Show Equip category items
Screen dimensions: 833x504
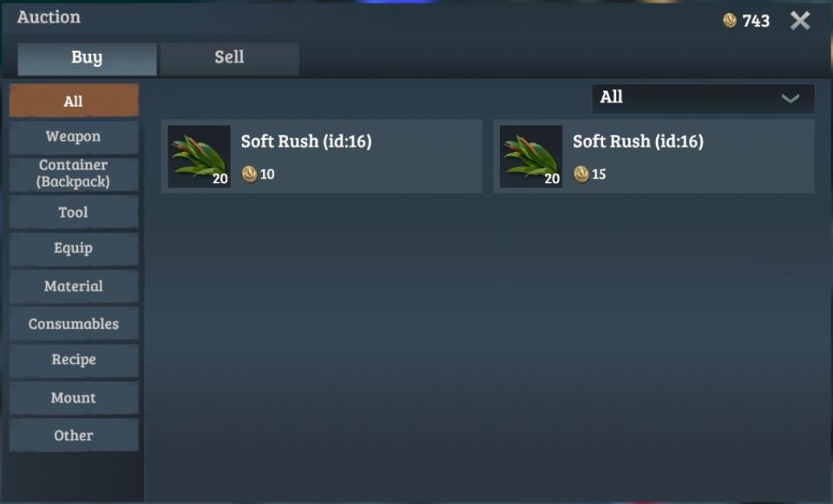click(x=74, y=249)
